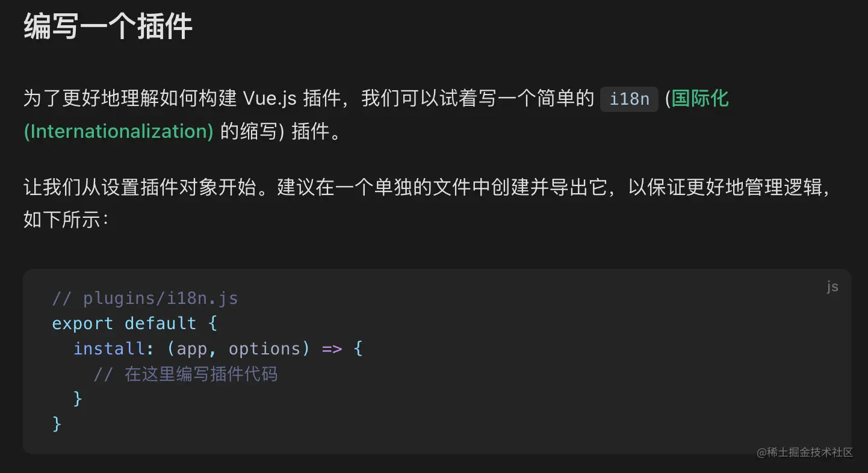Follow the (Internationalization) link text

click(119, 131)
